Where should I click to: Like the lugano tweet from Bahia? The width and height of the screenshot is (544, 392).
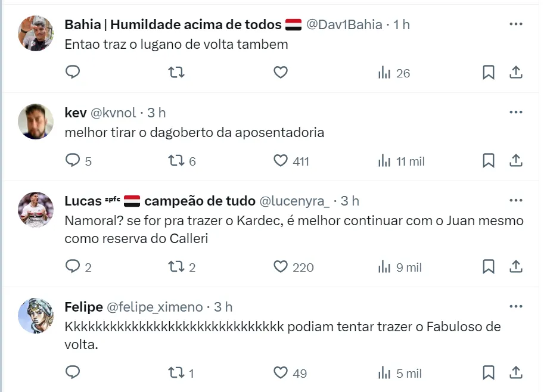pyautogui.click(x=281, y=73)
